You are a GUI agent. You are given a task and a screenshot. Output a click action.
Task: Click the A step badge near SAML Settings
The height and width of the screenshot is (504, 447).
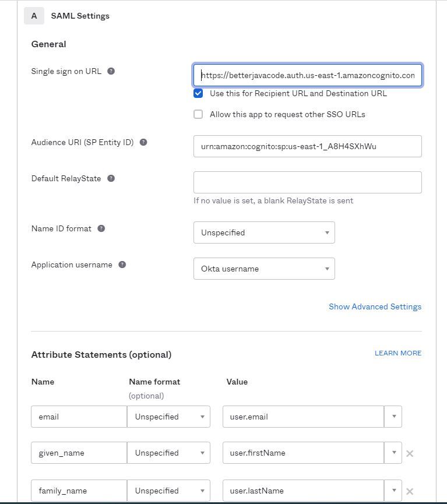pos(34,16)
